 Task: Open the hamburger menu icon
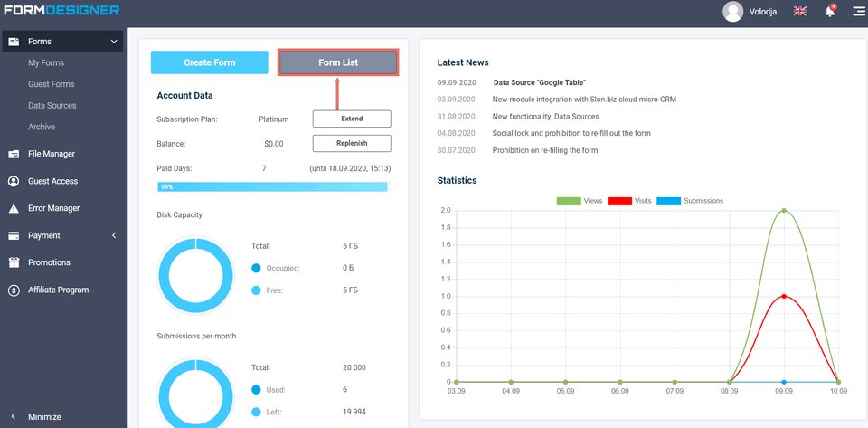pos(857,12)
